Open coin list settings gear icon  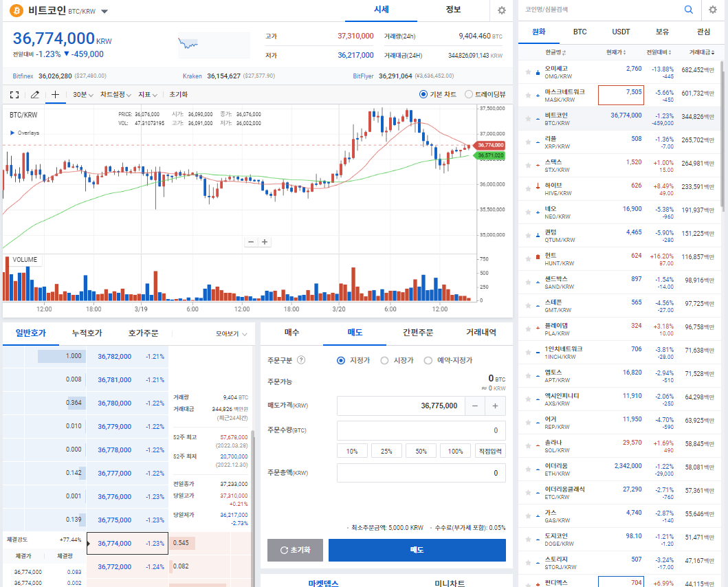click(x=713, y=10)
